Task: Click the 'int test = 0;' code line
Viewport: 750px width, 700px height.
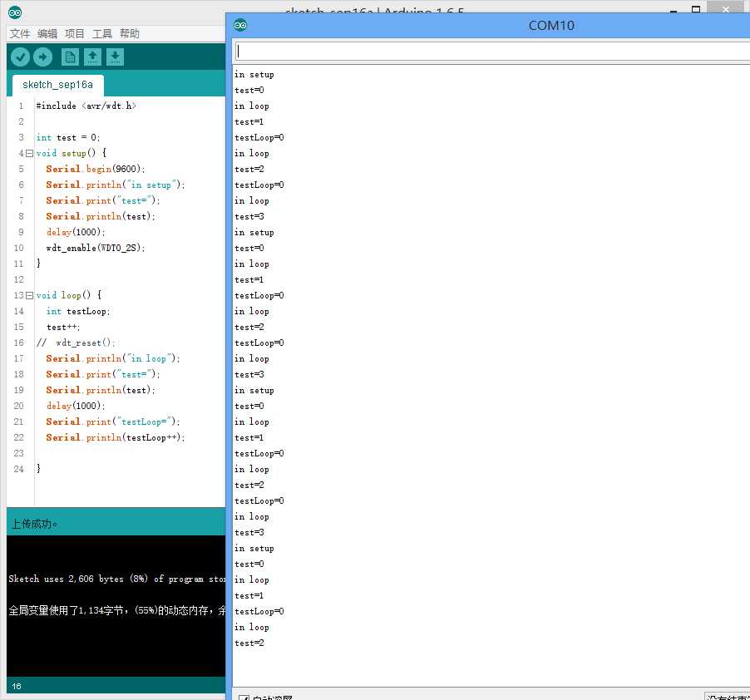Action: pyautogui.click(x=68, y=138)
